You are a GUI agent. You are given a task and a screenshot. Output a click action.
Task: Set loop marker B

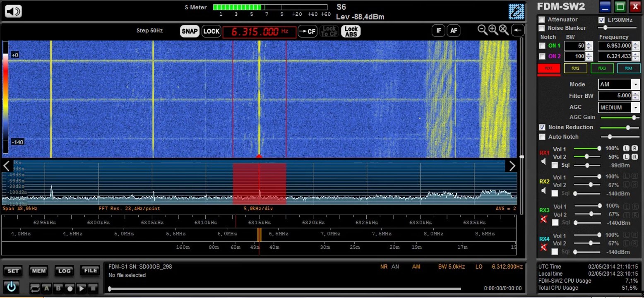point(59,288)
